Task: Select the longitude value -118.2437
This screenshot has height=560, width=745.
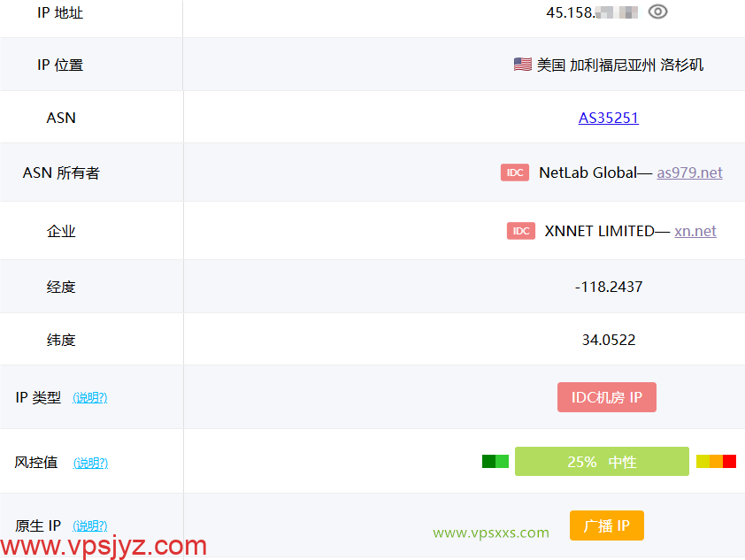Action: point(609,287)
